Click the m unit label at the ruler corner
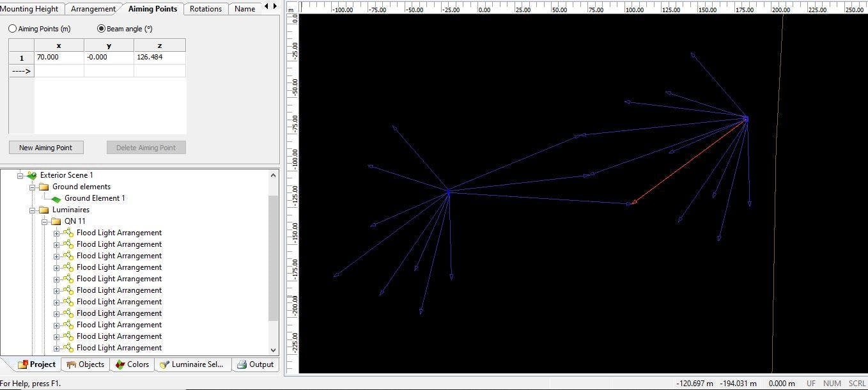 point(291,10)
